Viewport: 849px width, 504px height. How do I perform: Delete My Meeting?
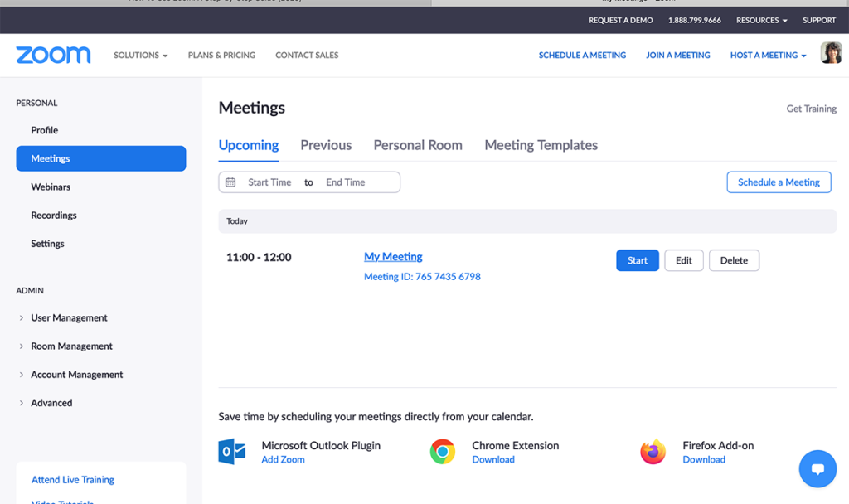(734, 260)
